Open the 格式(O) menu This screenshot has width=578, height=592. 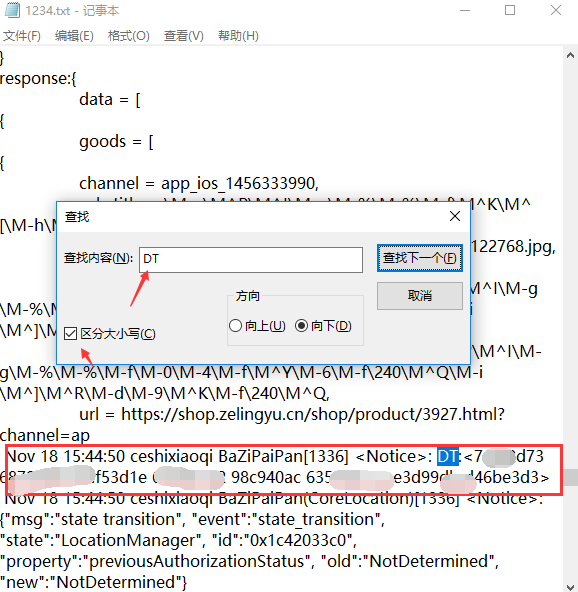(x=128, y=36)
